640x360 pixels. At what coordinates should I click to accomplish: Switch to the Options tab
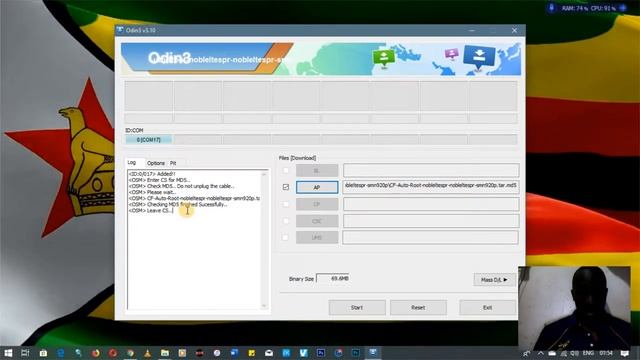pos(156,163)
